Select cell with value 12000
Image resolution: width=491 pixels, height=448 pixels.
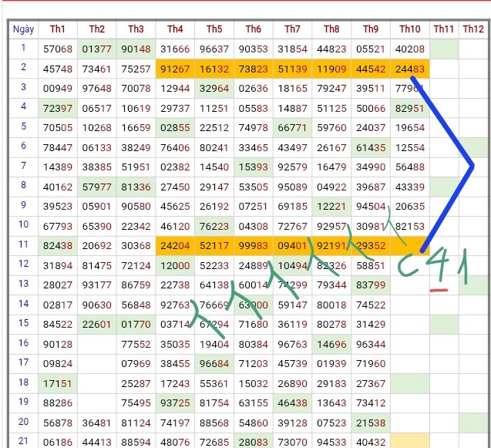pyautogui.click(x=175, y=266)
